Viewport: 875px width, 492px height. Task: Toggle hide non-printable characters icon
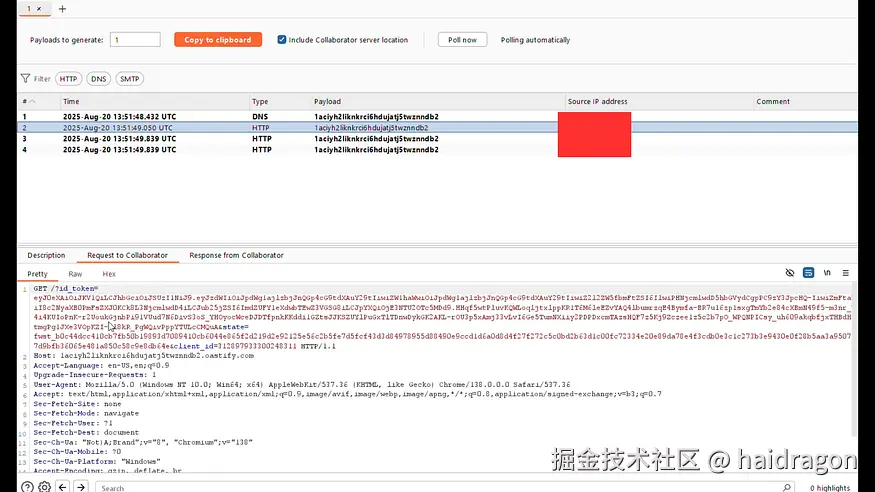(790, 273)
